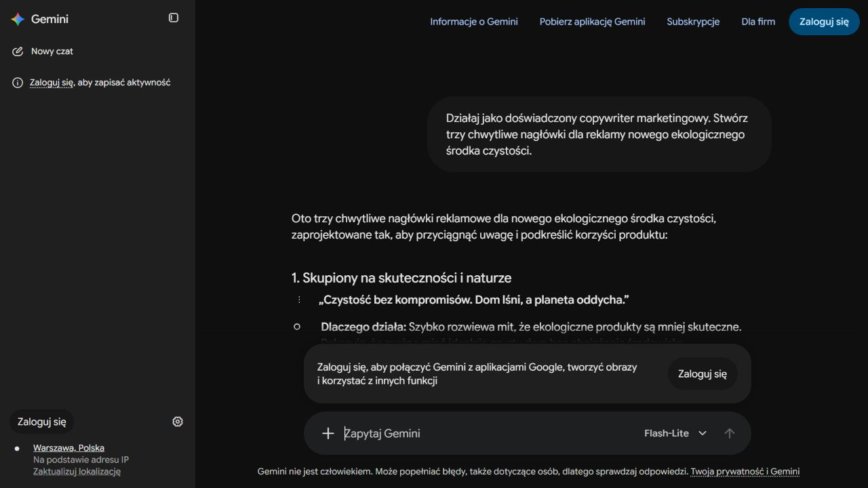Click the send arrow icon
Image resolution: width=868 pixels, height=488 pixels.
click(x=730, y=433)
